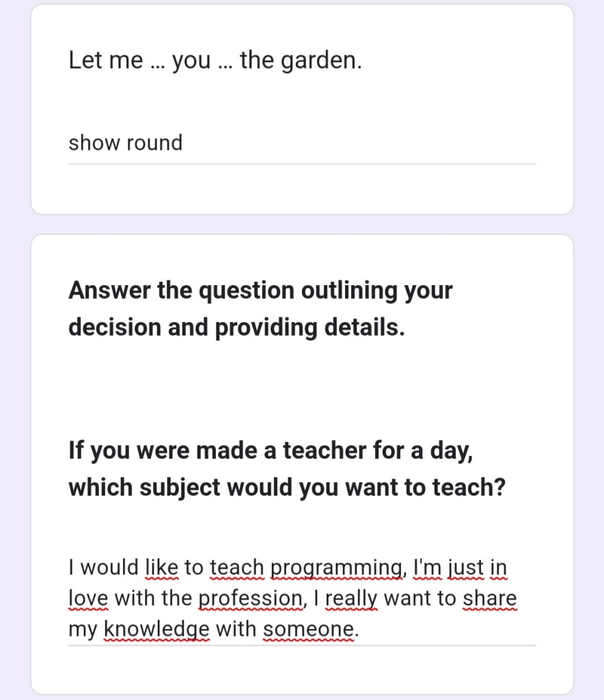Screen dimensions: 604x700
Task: Click the underlined word "knowledge" in the answer
Action: [x=156, y=630]
